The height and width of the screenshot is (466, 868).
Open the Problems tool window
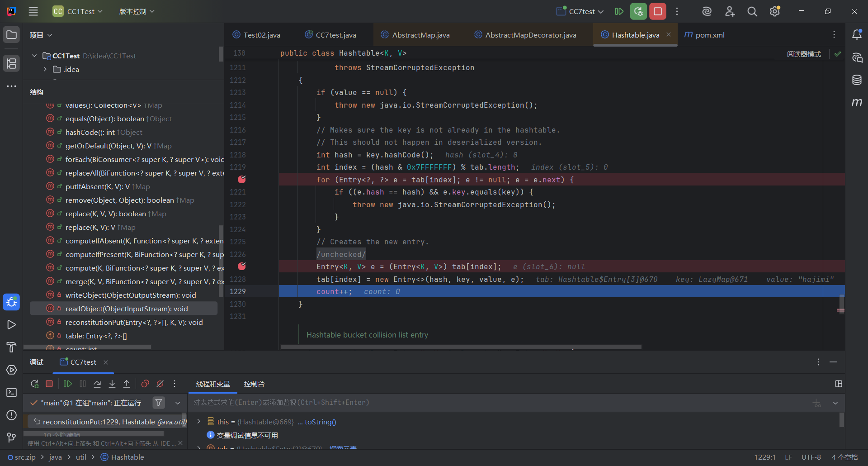point(12,415)
